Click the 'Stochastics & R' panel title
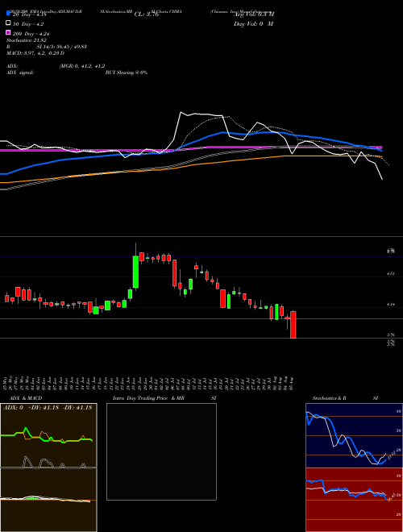Screen dimensions: 403x532 click(329, 398)
